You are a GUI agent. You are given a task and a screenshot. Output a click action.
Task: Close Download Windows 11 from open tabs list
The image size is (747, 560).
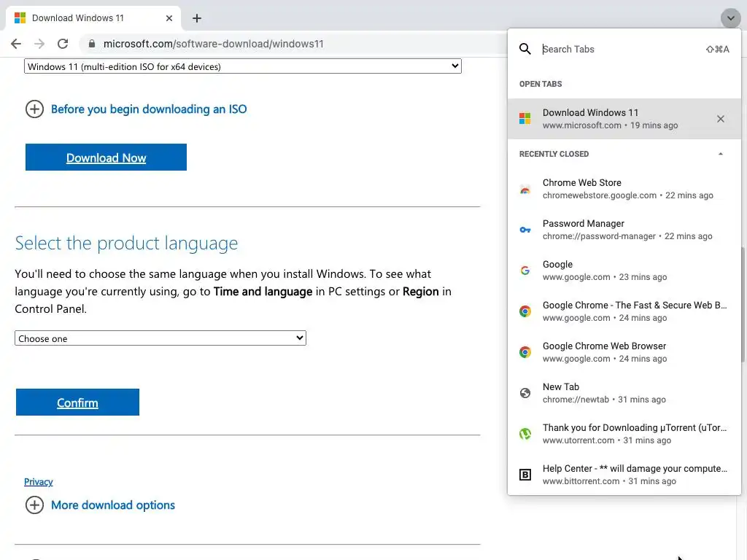[720, 119]
